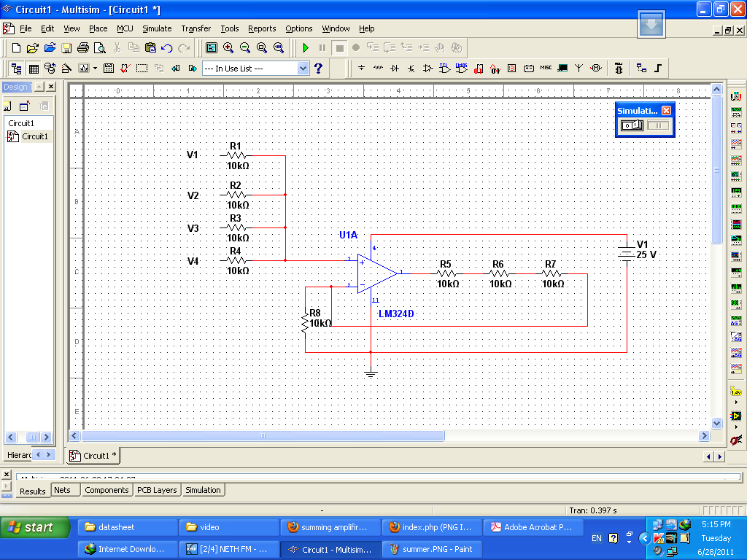Expand the measurement probe options arrow

pos(736,402)
